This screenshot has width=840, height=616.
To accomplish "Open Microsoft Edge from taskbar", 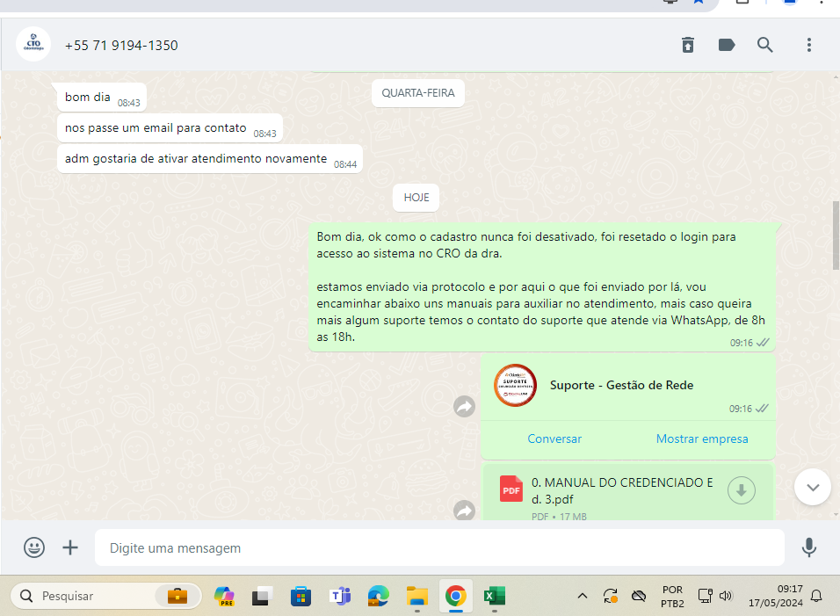I will (378, 596).
